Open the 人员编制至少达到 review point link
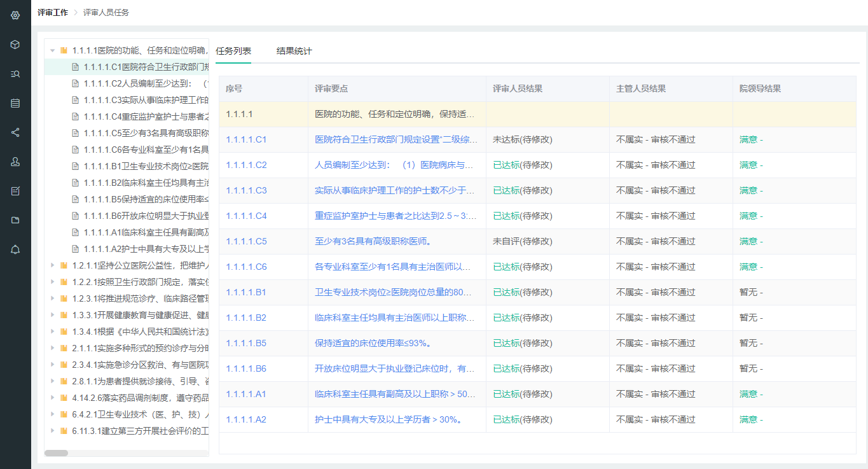Screen dimensions: 868x469 pyautogui.click(x=395, y=165)
